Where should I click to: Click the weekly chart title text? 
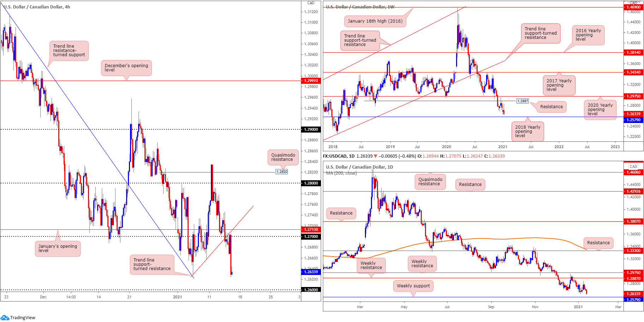click(360, 7)
